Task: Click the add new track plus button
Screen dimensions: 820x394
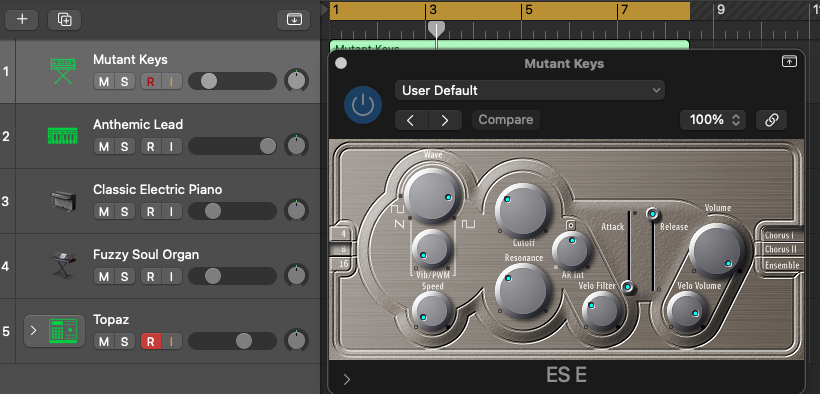Action: click(22, 20)
